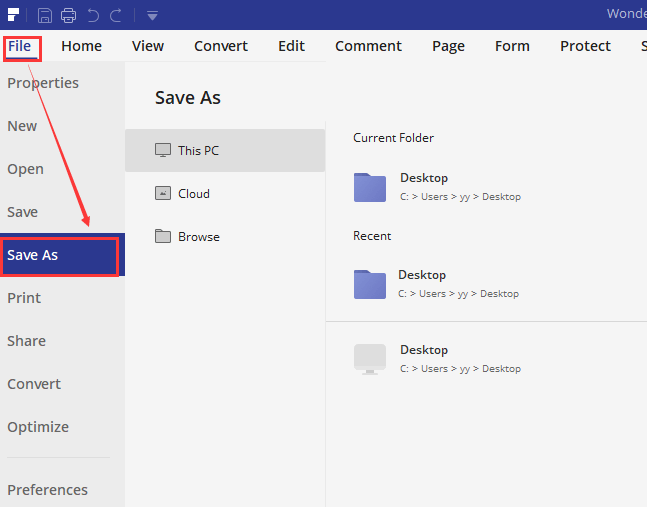The image size is (647, 507).
Task: Open the Comment tab
Action: (368, 46)
